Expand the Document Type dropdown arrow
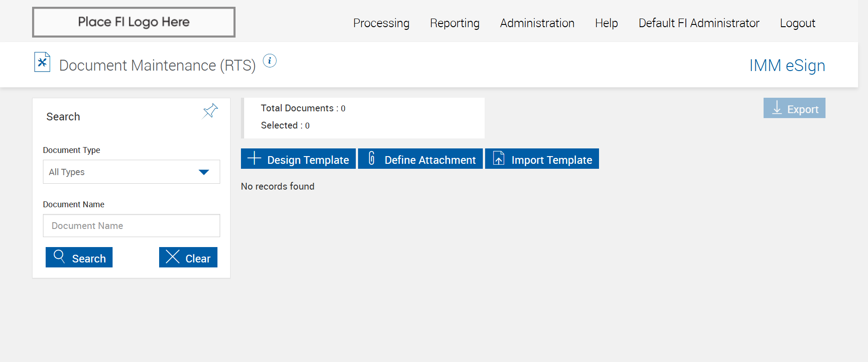Image resolution: width=868 pixels, height=362 pixels. click(204, 172)
